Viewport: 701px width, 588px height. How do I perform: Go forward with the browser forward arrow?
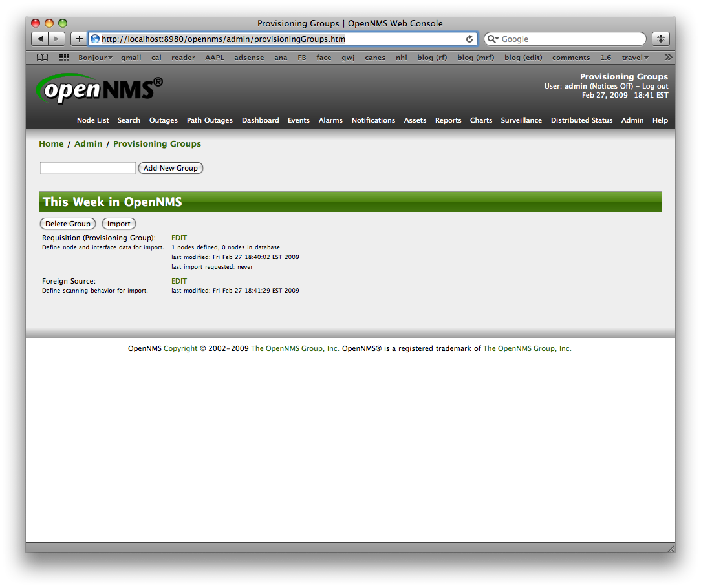point(56,39)
